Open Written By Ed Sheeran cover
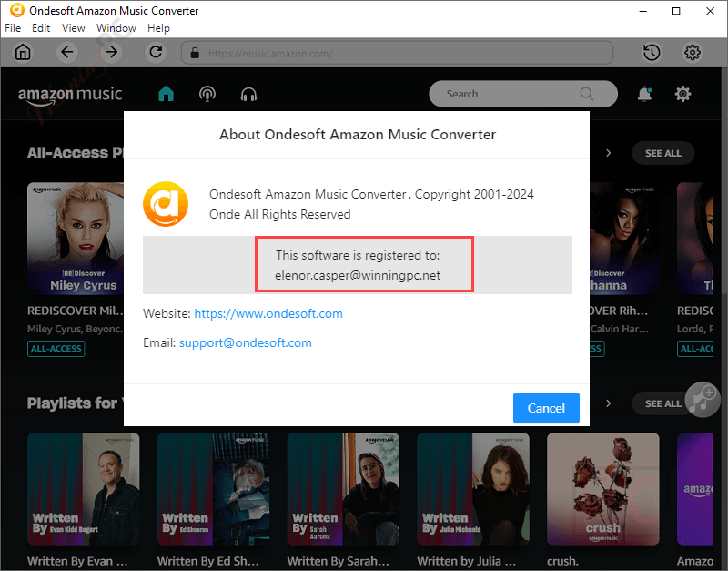This screenshot has width=728, height=571. [x=213, y=489]
